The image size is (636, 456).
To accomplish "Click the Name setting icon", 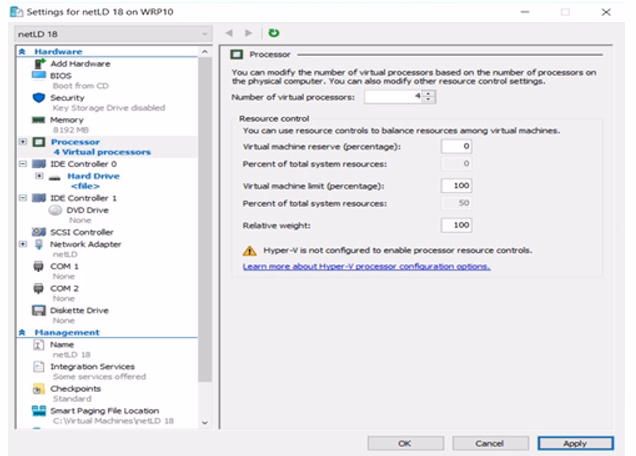I will tap(39, 345).
